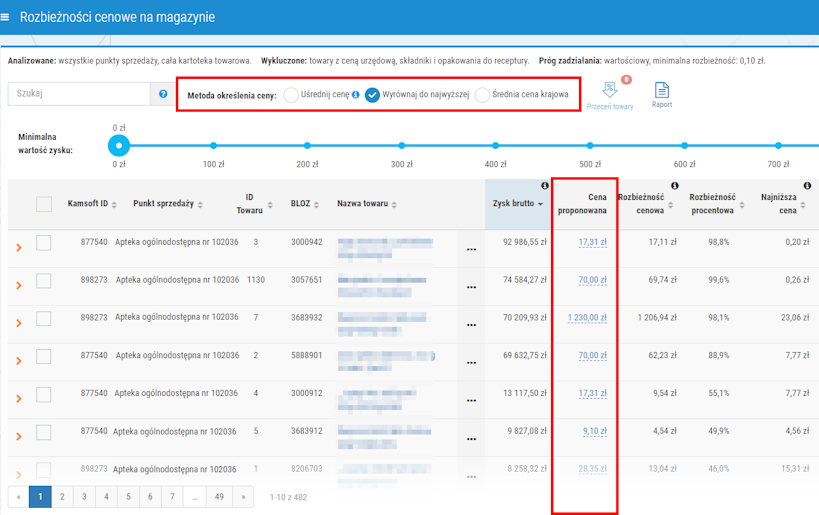Screen dimensions: 819x515
Task: Click info icon next to Uśrednij cenę
Action: (356, 95)
